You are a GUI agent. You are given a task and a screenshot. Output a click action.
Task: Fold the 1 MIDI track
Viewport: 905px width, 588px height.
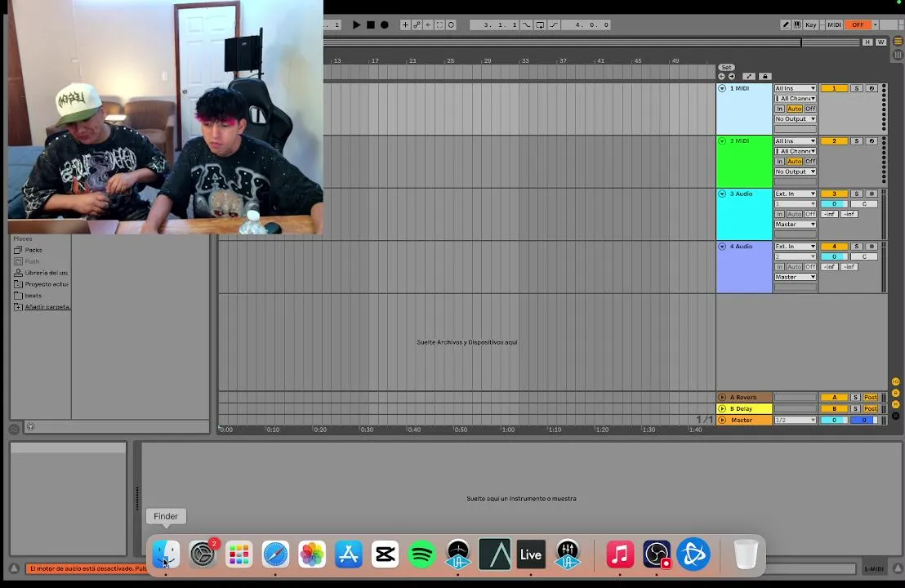tap(722, 88)
